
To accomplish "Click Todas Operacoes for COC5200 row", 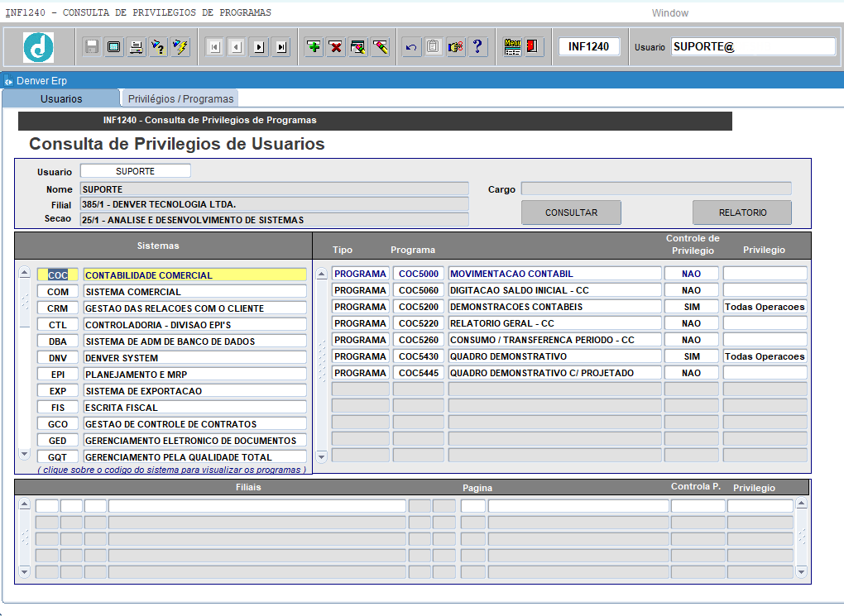I will (765, 307).
